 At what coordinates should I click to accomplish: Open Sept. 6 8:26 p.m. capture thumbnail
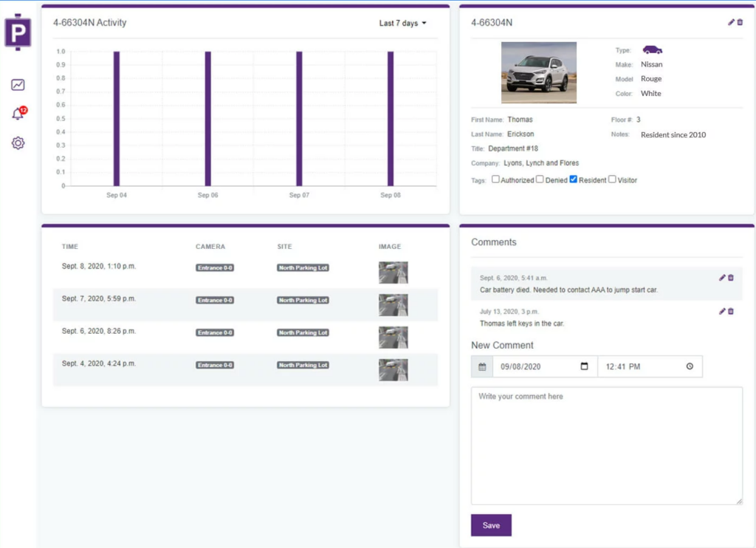click(x=393, y=338)
